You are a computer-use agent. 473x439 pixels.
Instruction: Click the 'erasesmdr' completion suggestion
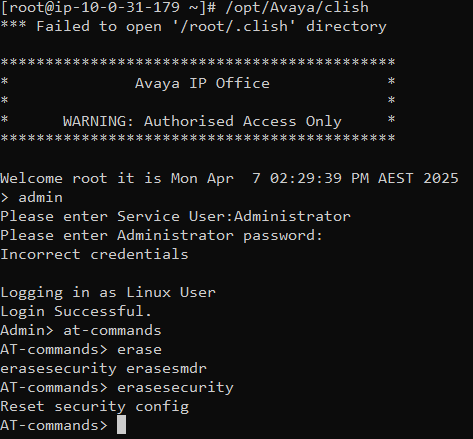click(166, 368)
